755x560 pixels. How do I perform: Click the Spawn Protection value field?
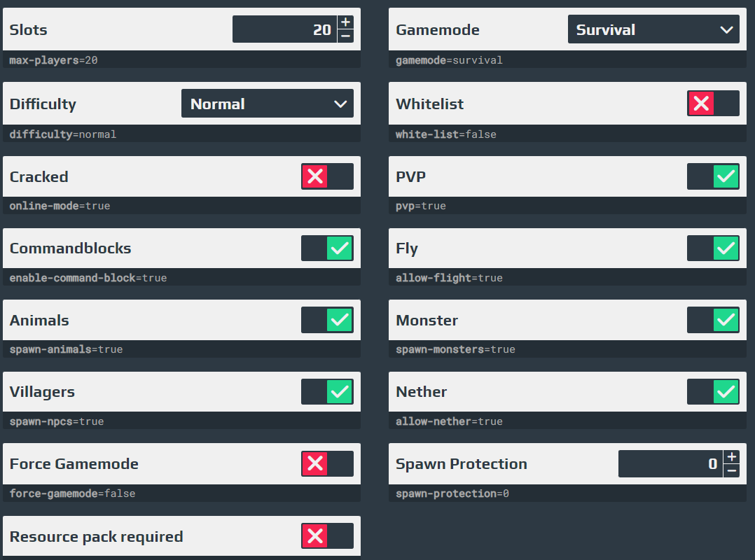point(671,464)
